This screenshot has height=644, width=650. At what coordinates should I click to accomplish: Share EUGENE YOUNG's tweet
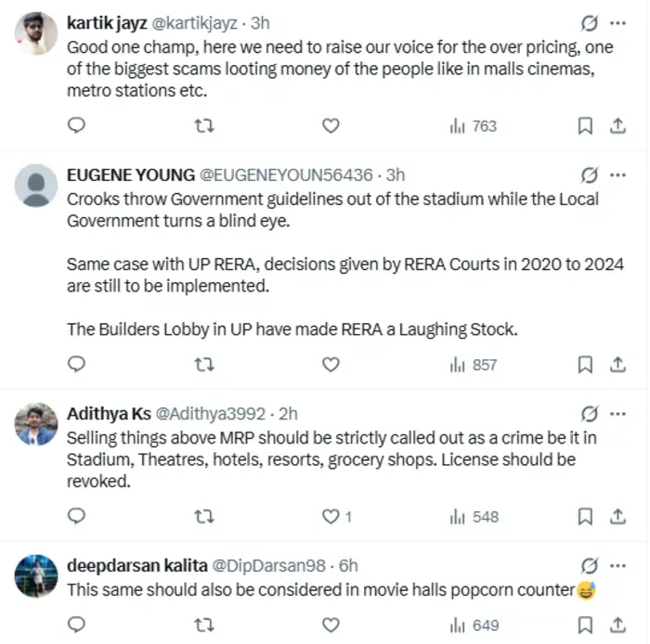(617, 365)
